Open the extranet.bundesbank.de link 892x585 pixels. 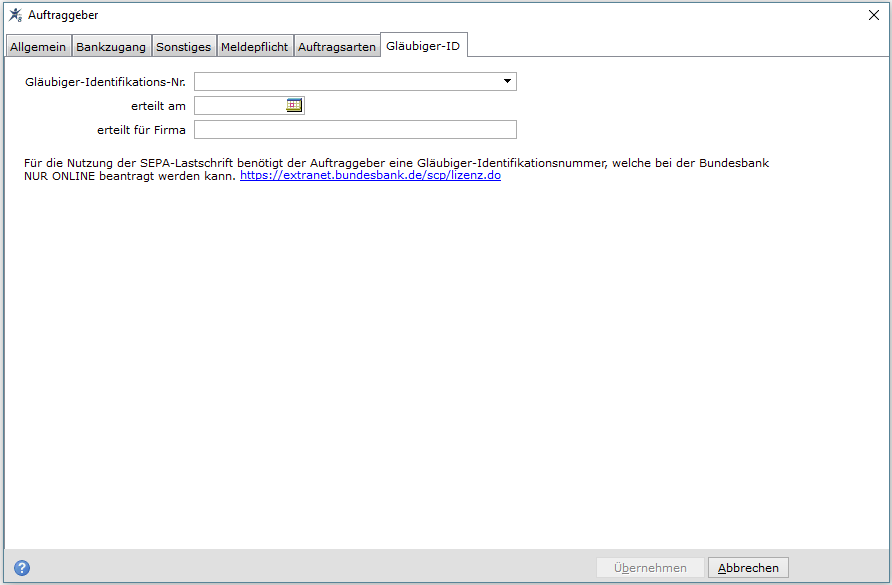[370, 175]
